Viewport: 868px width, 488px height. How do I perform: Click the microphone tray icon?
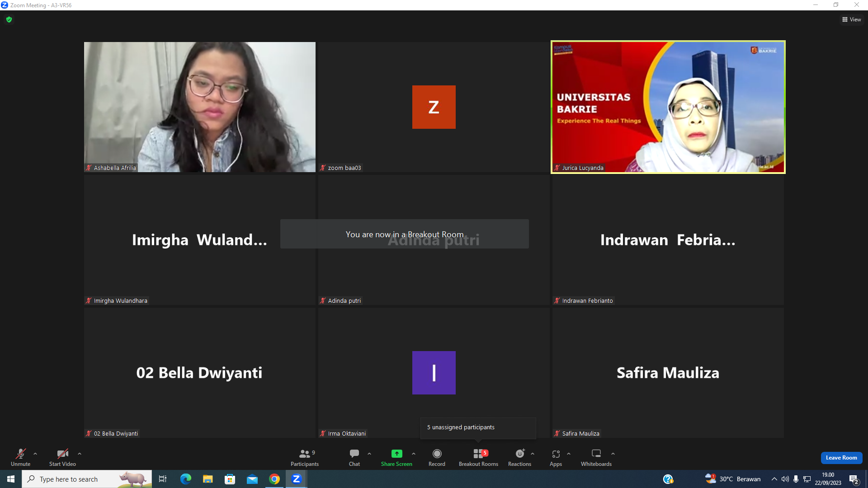point(796,479)
